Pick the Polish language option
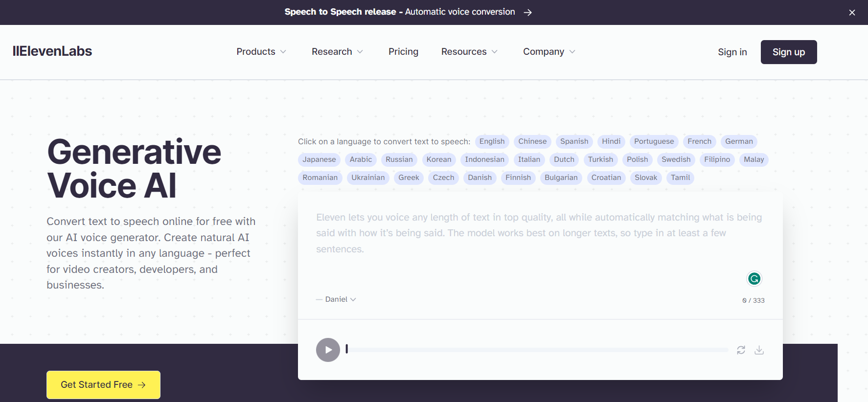 (x=637, y=159)
